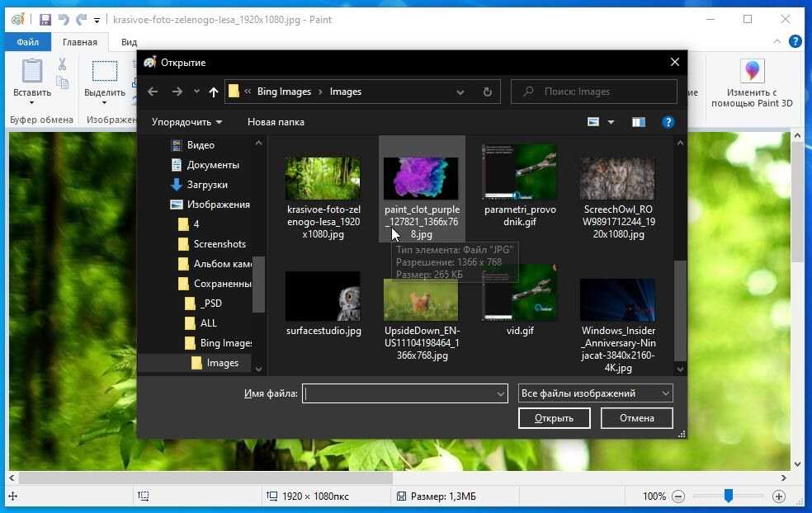Toggle the preview pane icon
This screenshot has height=513, width=812.
pos(639,122)
